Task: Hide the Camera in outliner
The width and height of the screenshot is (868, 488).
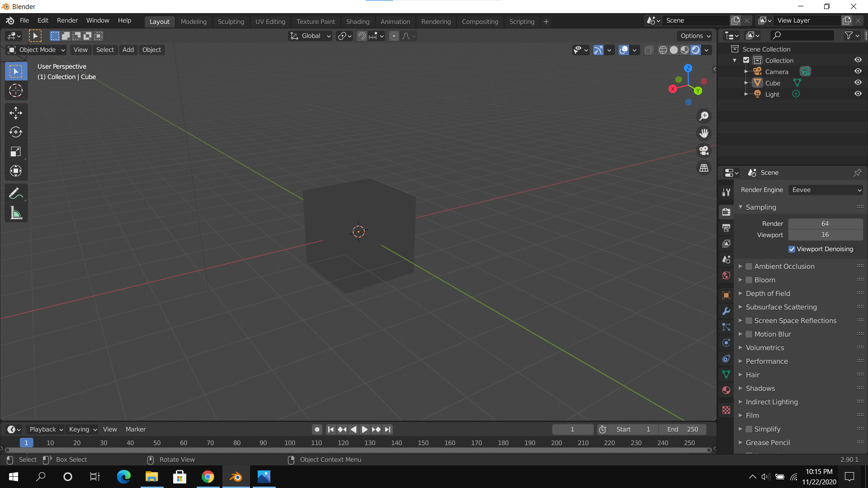Action: coord(858,71)
